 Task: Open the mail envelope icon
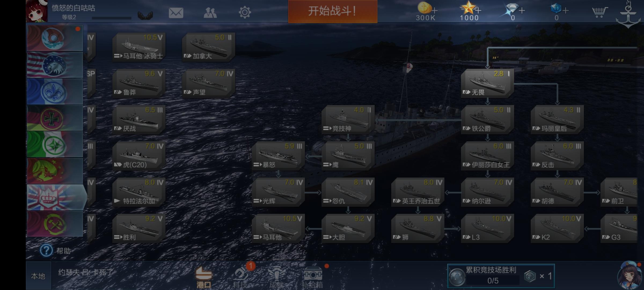(x=176, y=12)
